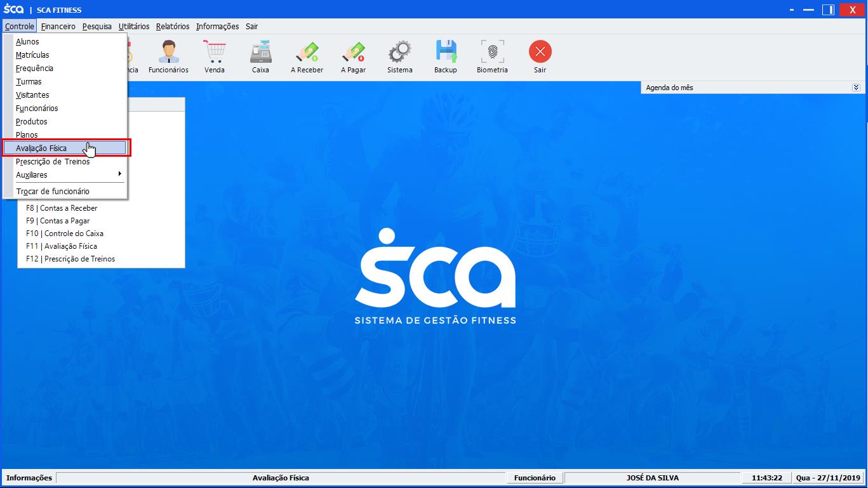Launch the Backup floppy disk icon
Screen dimensions: 868x488
(446, 56)
